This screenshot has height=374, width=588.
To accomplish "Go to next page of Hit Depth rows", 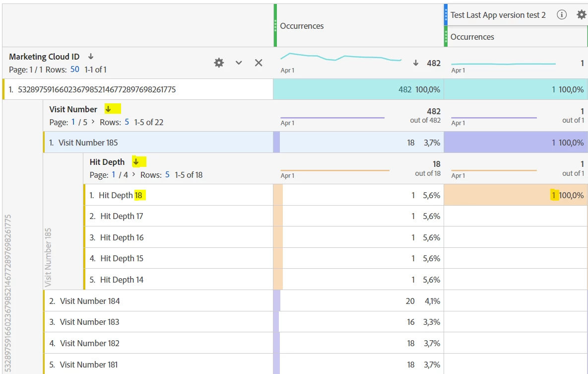I will click(x=133, y=174).
